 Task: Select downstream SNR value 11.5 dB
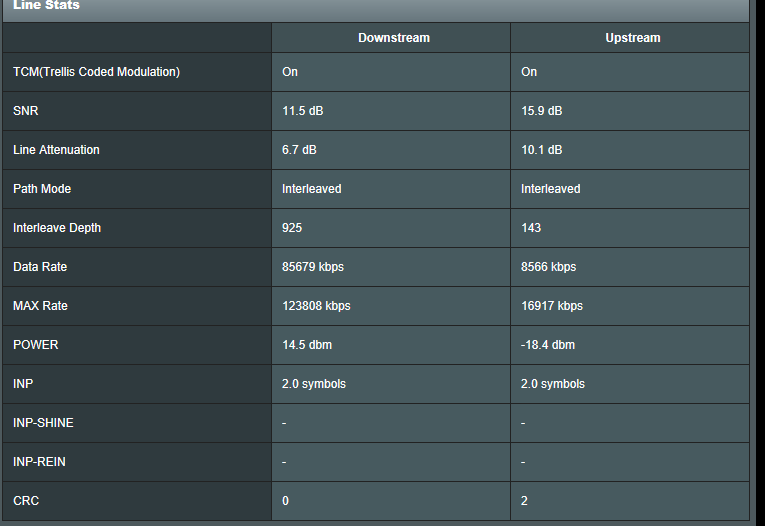coord(302,111)
